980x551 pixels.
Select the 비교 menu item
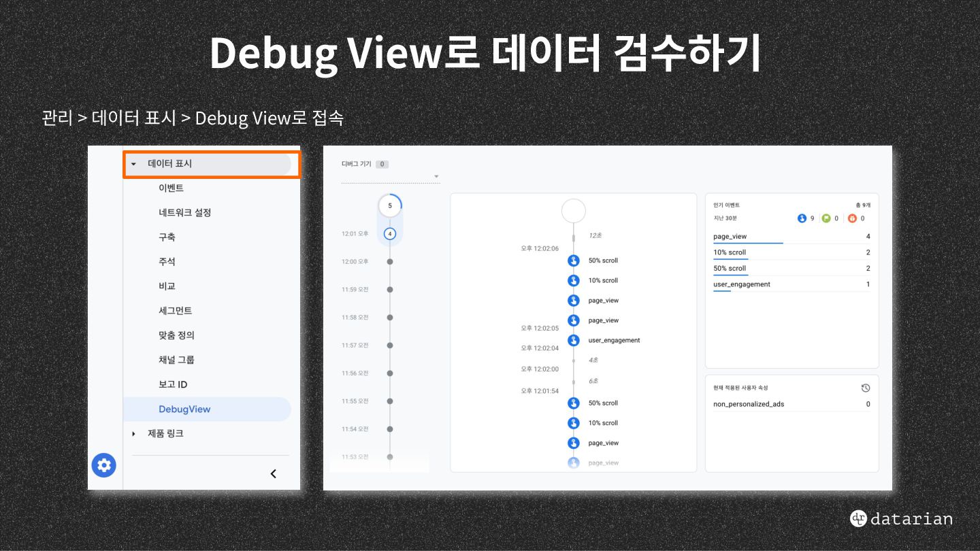tap(167, 286)
